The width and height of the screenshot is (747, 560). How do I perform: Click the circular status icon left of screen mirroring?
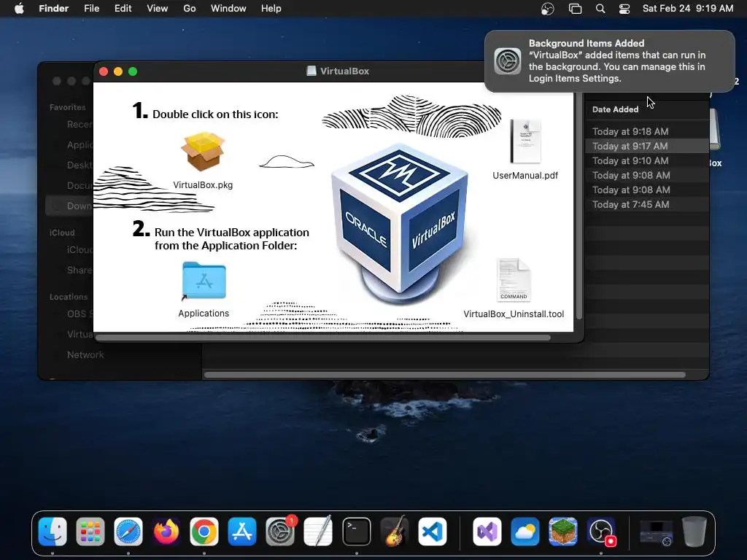tap(548, 9)
